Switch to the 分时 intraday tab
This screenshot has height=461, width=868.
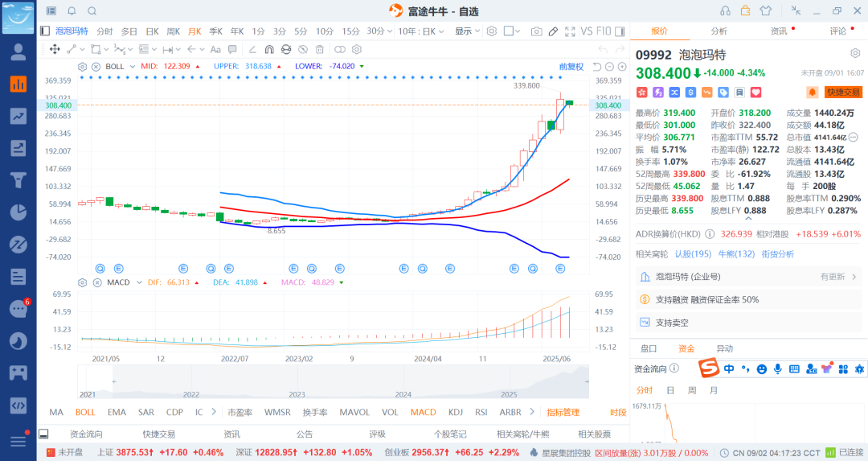click(x=104, y=31)
